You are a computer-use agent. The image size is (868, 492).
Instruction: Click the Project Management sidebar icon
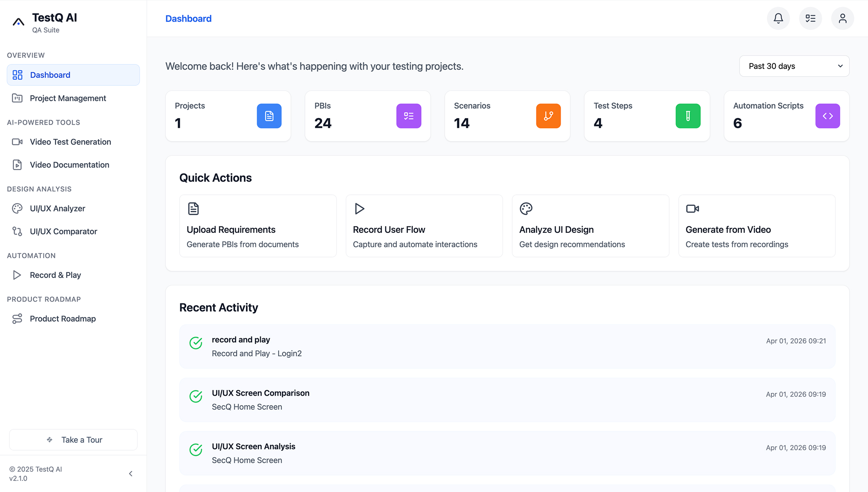pos(17,98)
